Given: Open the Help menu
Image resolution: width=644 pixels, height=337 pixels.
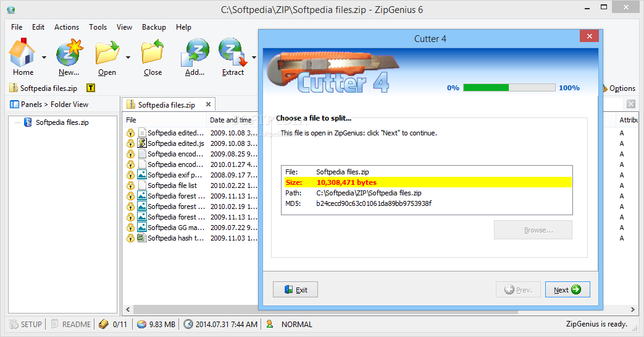Looking at the screenshot, I should click(183, 27).
